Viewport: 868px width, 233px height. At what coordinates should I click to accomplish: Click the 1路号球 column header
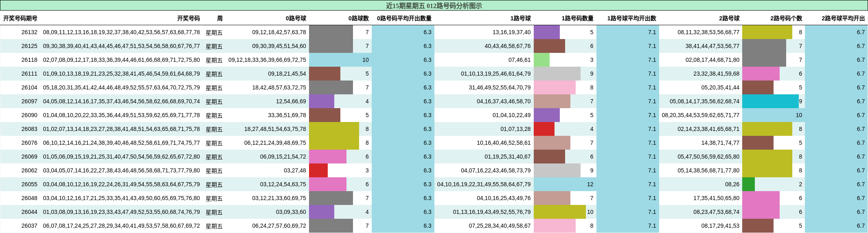pos(521,18)
